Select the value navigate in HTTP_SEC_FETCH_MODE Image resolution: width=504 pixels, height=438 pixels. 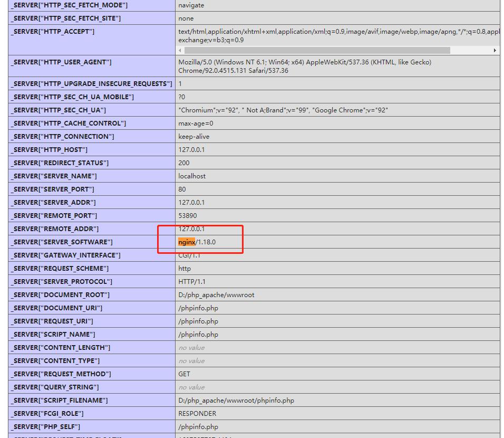click(x=190, y=5)
